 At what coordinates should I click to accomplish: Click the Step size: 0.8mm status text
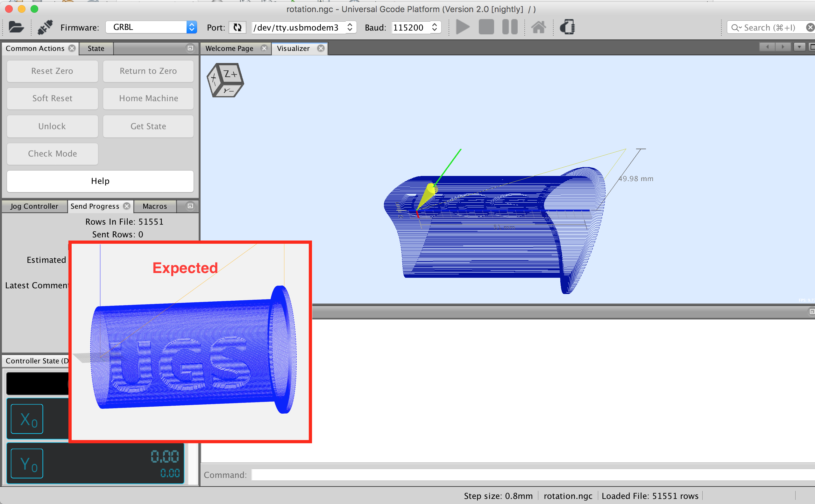[498, 496]
